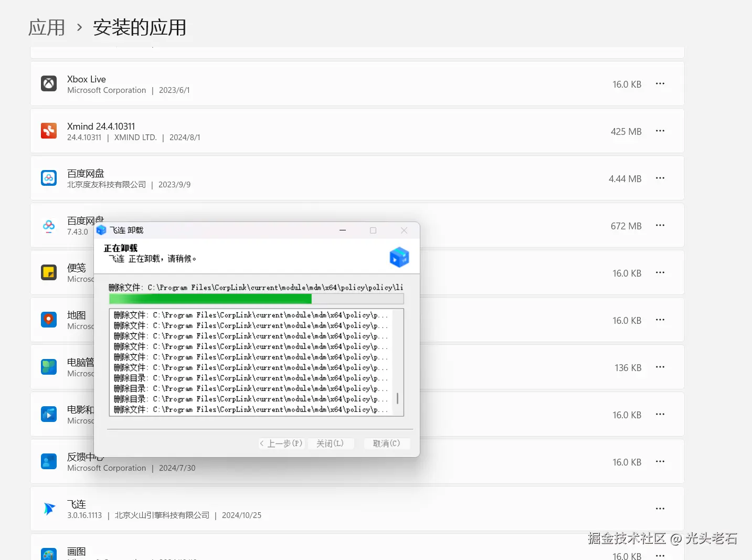This screenshot has width=752, height=560.
Task: Click the 正在卸载 heading in dialog
Action: [x=121, y=248]
